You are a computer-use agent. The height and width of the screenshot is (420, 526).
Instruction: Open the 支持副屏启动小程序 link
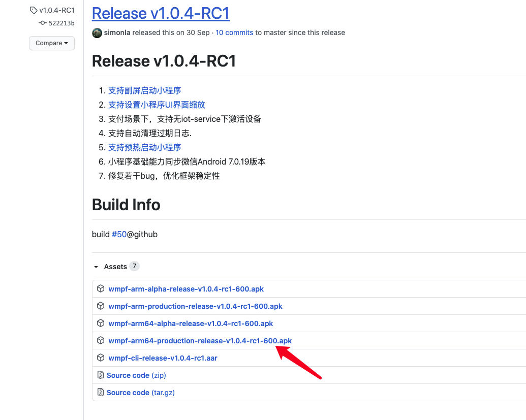(x=145, y=90)
